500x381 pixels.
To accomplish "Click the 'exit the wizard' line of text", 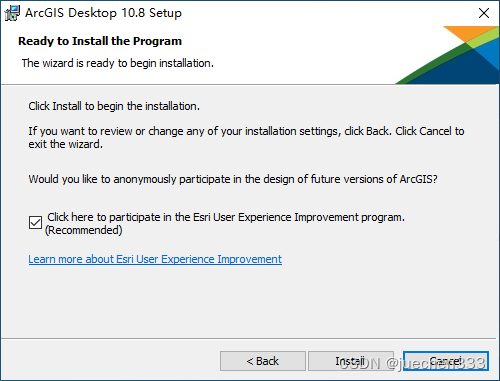I will pyautogui.click(x=66, y=144).
